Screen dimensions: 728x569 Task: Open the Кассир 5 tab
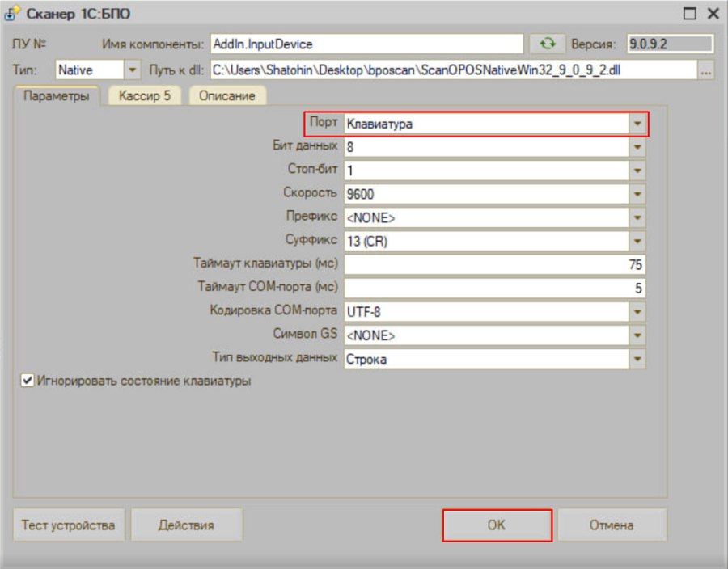[145, 96]
